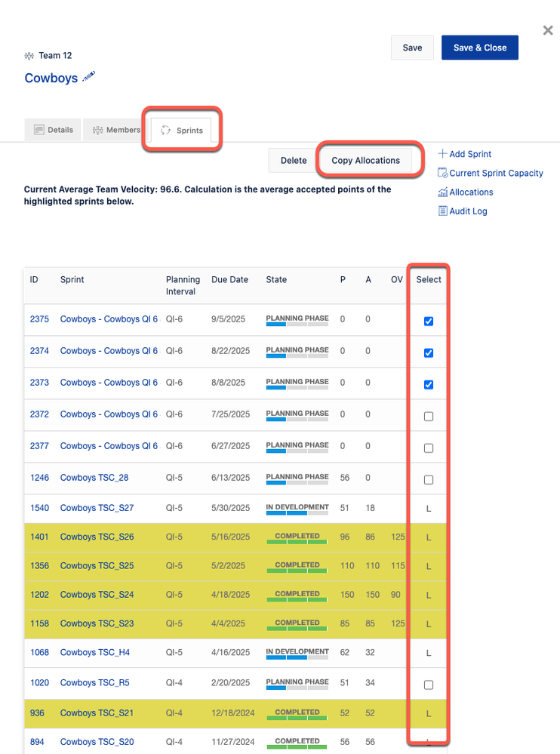The height and width of the screenshot is (754, 560).
Task: Click the Copy Allocations button
Action: coord(366,161)
